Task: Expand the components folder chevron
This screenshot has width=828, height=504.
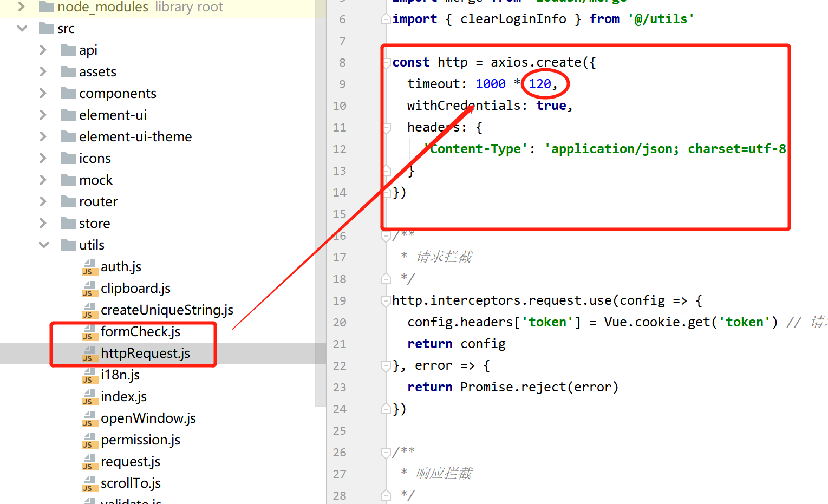Action: click(x=43, y=93)
